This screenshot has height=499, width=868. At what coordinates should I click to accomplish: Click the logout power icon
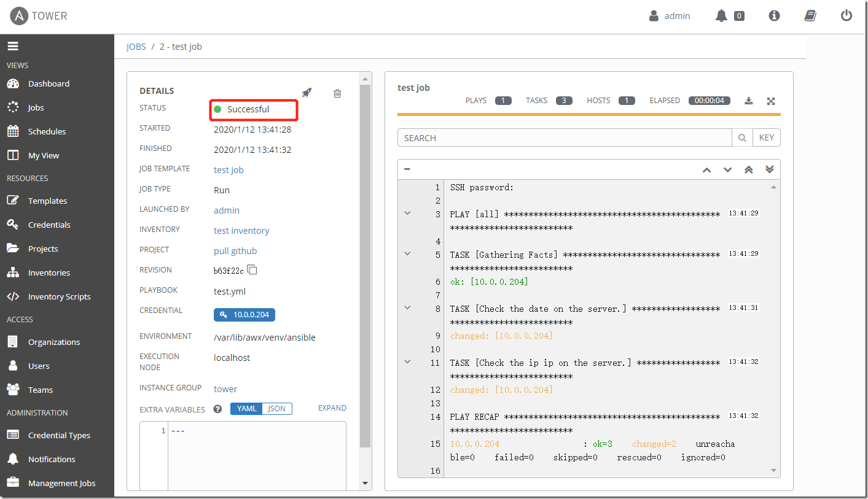pyautogui.click(x=846, y=16)
